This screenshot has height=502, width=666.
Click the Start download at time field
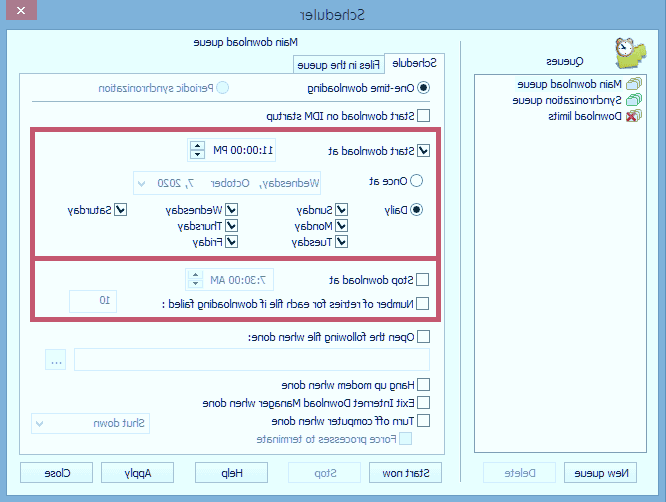tap(246, 151)
